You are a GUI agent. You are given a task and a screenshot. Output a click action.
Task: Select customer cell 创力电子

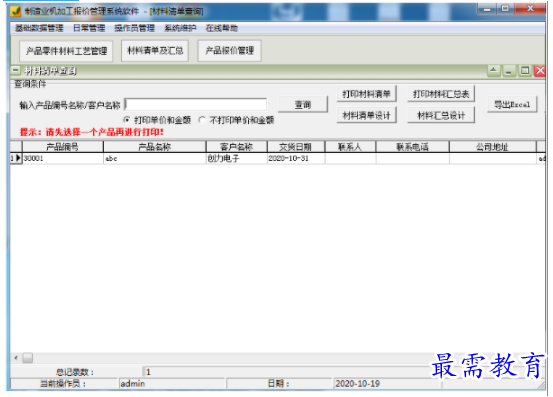[x=237, y=158]
